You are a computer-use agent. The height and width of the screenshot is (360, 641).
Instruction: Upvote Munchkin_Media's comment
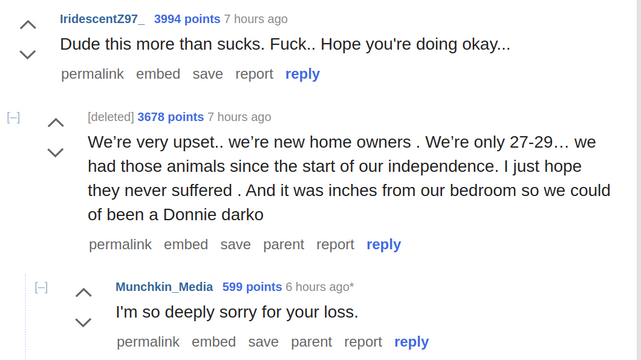pos(83,293)
